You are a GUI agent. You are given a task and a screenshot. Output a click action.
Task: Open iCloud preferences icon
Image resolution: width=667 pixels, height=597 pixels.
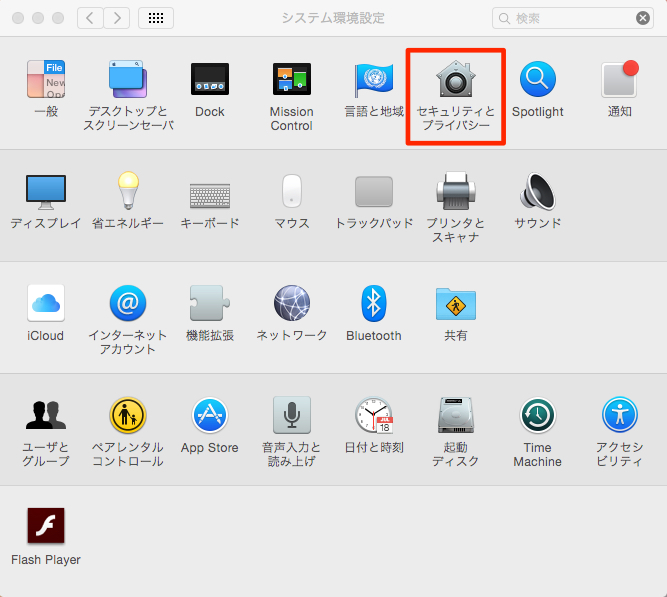click(x=46, y=303)
